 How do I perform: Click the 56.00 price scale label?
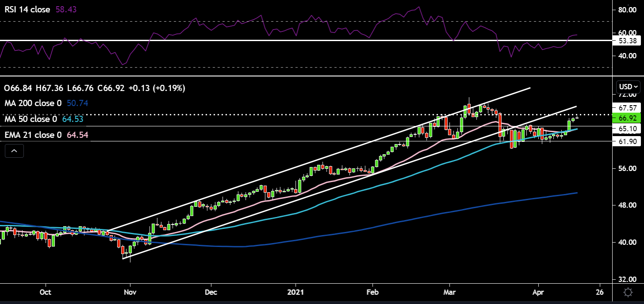(x=628, y=169)
